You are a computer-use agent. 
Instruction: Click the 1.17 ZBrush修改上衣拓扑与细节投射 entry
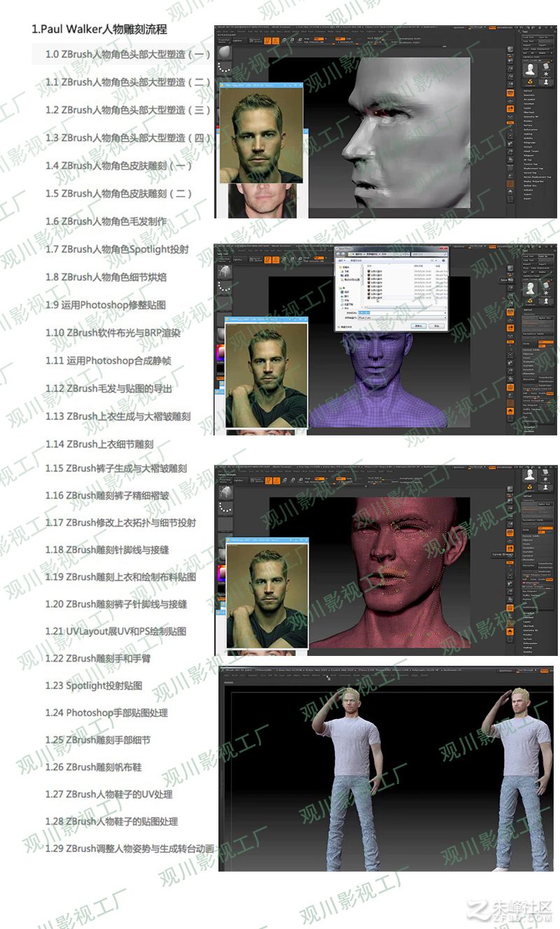[120, 523]
